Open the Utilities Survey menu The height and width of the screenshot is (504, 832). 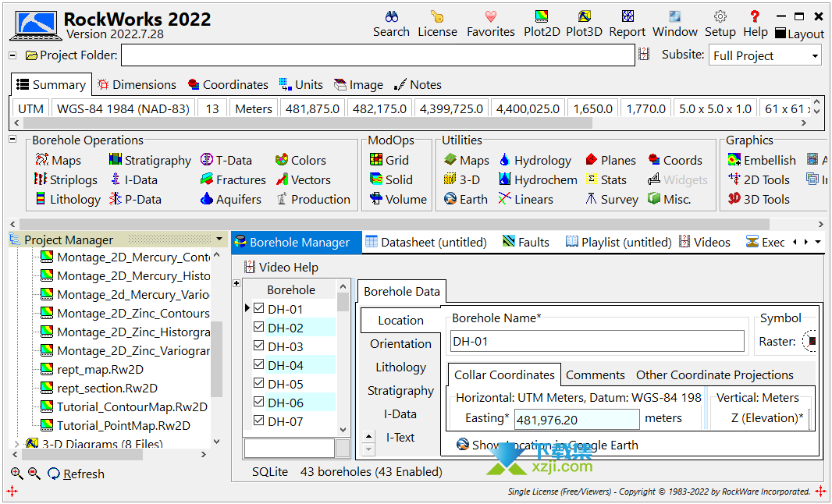pyautogui.click(x=611, y=200)
